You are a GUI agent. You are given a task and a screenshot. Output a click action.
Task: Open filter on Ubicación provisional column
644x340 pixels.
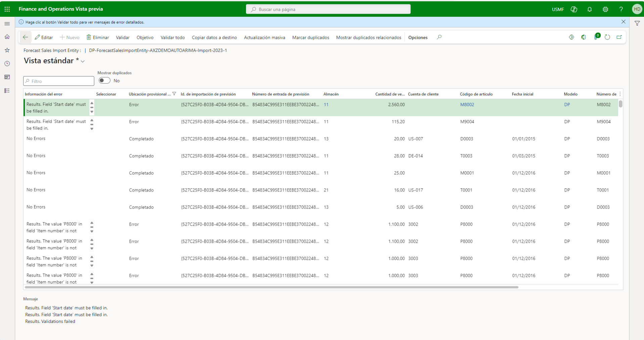(174, 94)
